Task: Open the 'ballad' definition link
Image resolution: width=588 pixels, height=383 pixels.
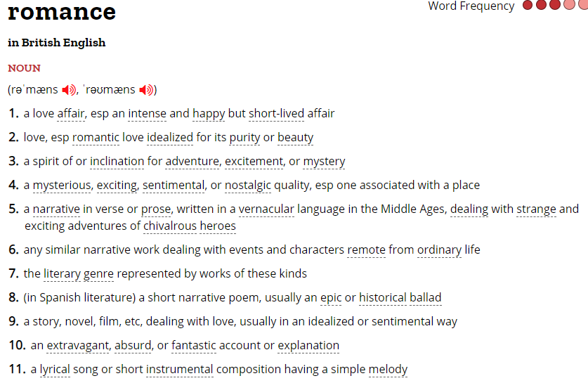Action: point(426,297)
